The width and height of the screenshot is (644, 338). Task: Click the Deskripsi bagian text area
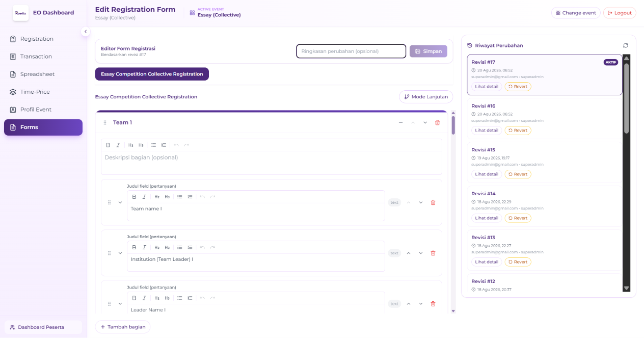[x=272, y=163]
